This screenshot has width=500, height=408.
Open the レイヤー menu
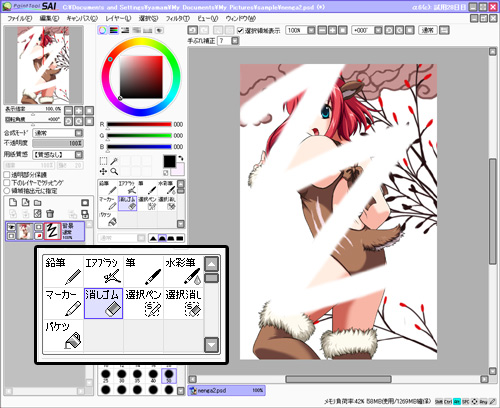click(118, 18)
